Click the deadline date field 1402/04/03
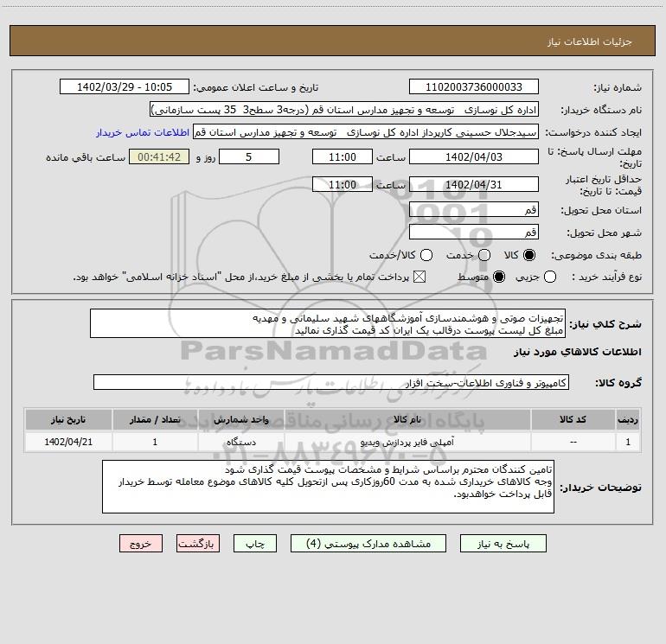Image resolution: width=666 pixels, height=644 pixels. click(x=474, y=157)
